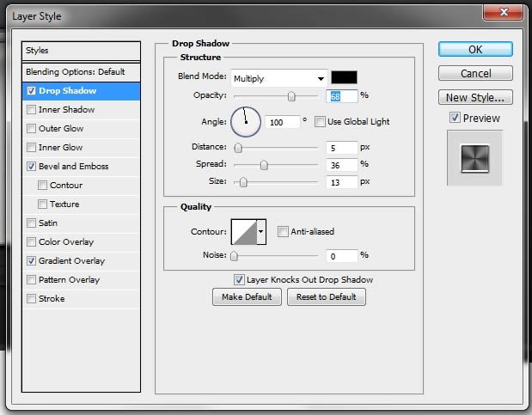
Task: Open Pattern Overlay settings row
Action: [81, 280]
